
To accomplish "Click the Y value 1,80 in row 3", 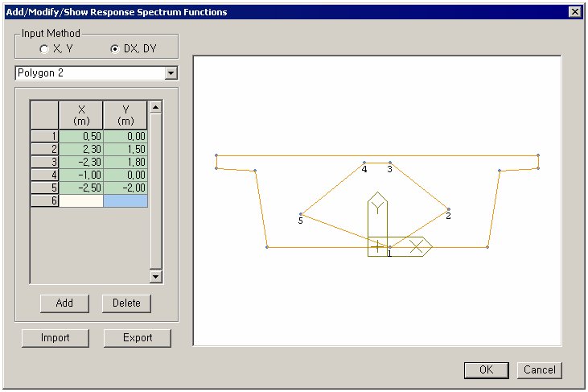I will tap(125, 162).
